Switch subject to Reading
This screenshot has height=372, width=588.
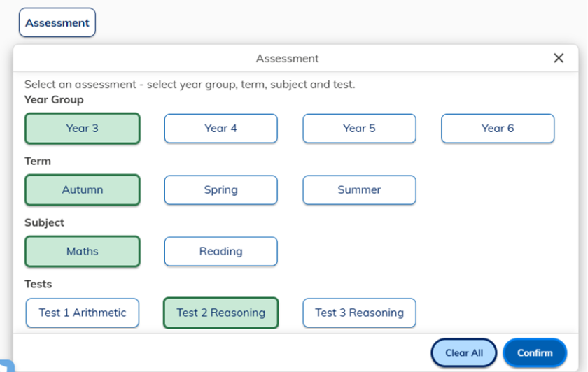(220, 252)
